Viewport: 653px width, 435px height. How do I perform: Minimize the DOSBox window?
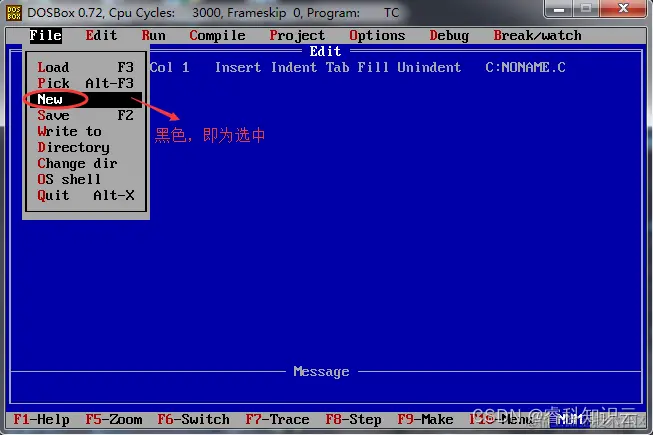tap(558, 8)
